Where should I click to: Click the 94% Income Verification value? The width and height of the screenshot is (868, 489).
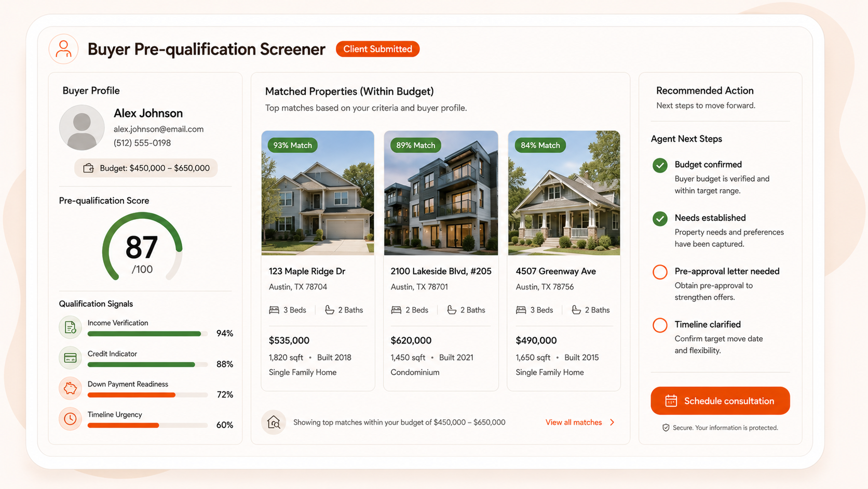click(x=225, y=334)
